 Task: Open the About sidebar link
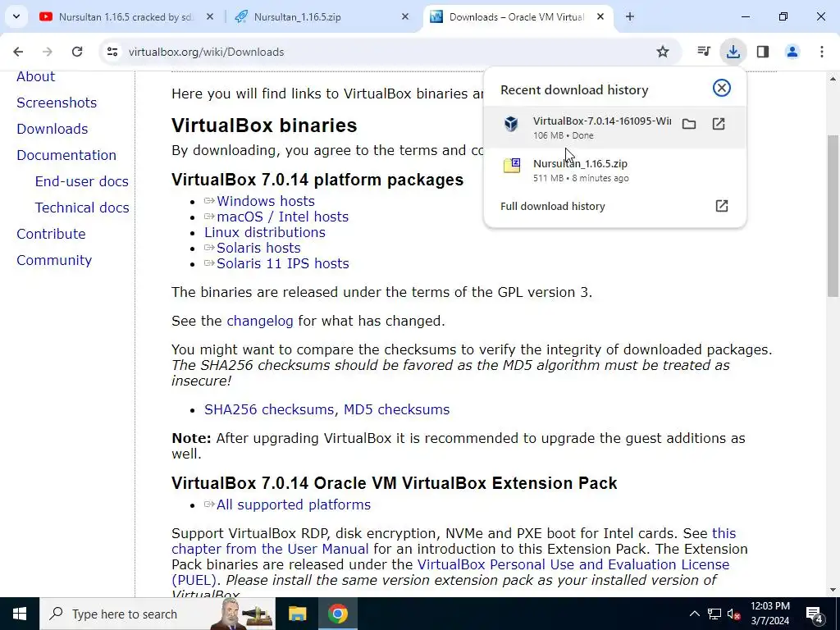35,76
